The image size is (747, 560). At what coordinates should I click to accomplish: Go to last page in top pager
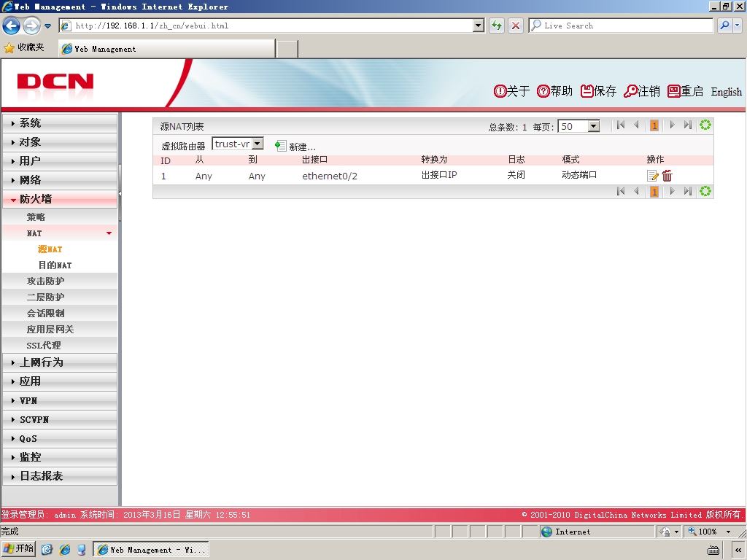point(687,125)
